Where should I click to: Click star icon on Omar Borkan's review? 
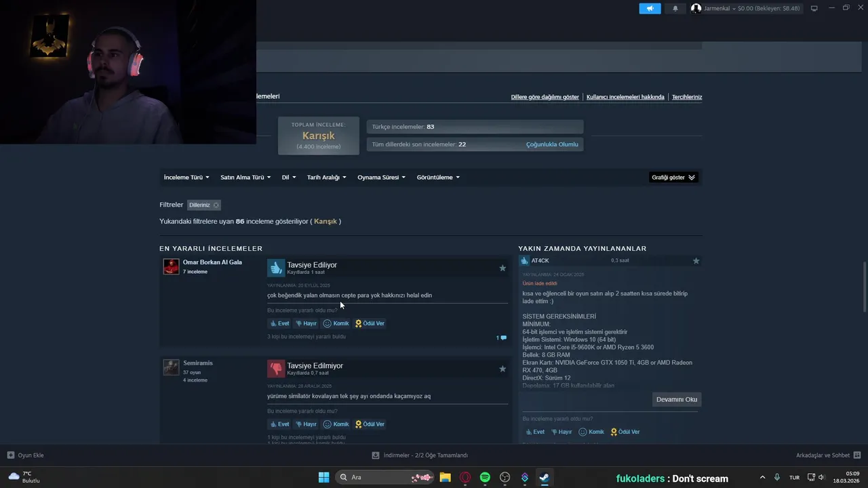[x=502, y=268]
